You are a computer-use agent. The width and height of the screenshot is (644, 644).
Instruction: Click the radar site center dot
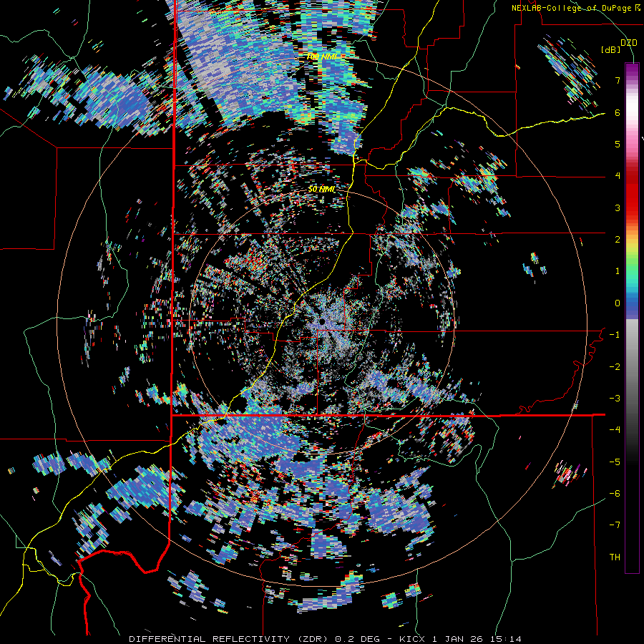(x=323, y=321)
